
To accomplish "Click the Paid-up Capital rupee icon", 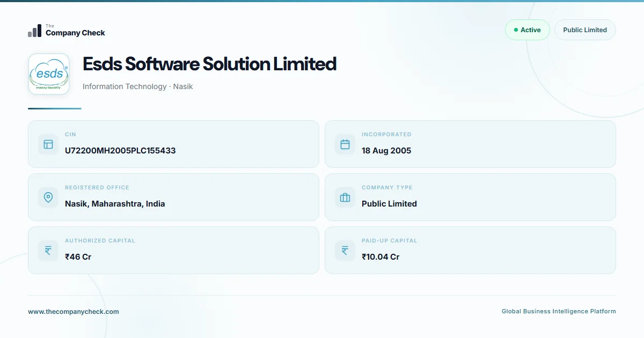I will coord(345,250).
